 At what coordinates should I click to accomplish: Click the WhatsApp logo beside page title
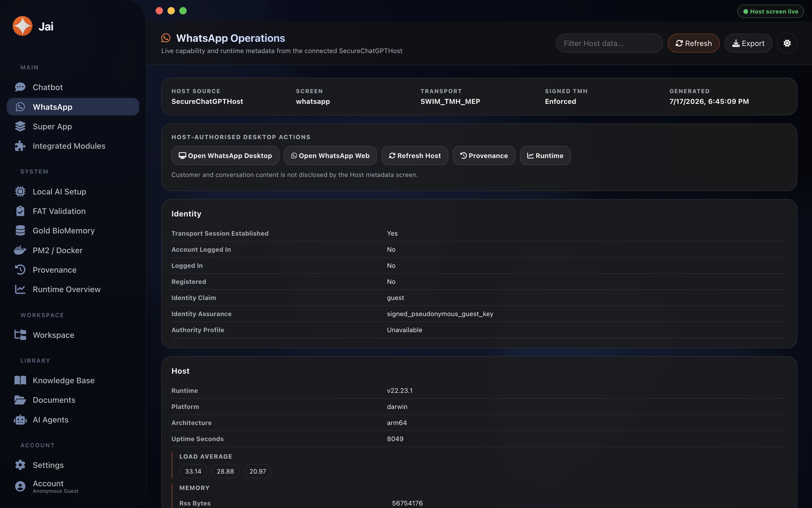(x=166, y=38)
